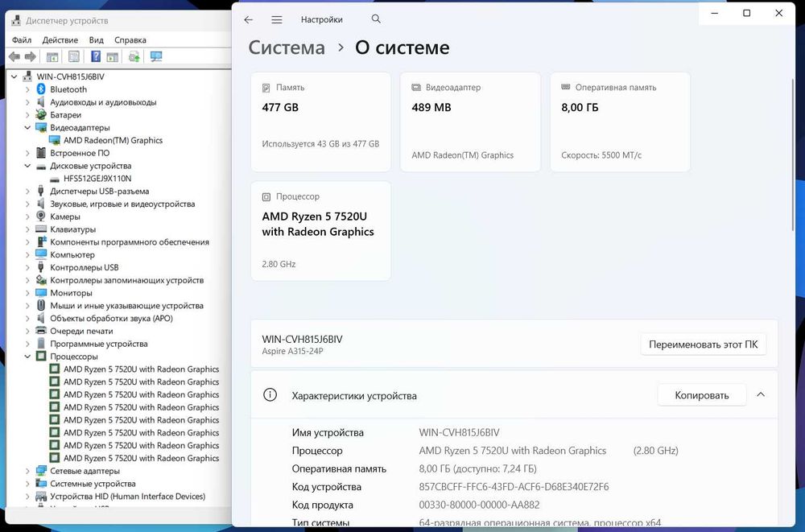Open the Вид menu
The height and width of the screenshot is (532, 805).
tap(96, 40)
